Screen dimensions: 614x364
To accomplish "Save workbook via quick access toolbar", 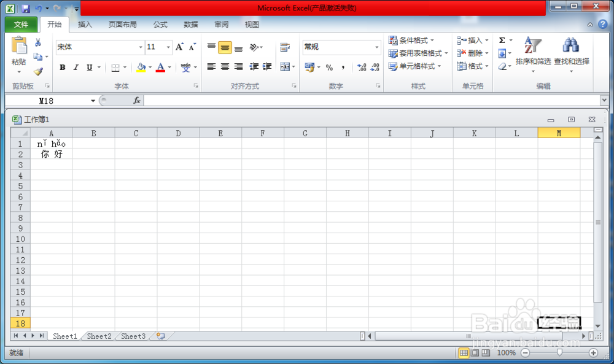I will coord(26,8).
